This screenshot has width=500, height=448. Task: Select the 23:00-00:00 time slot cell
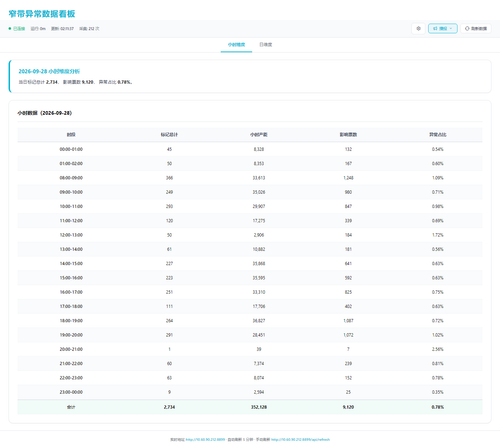[x=71, y=392]
